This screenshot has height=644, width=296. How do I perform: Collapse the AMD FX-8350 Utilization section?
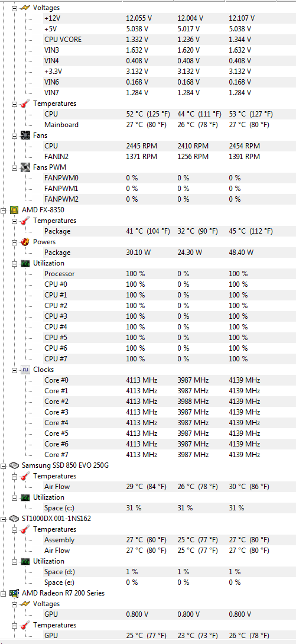pyautogui.click(x=15, y=263)
